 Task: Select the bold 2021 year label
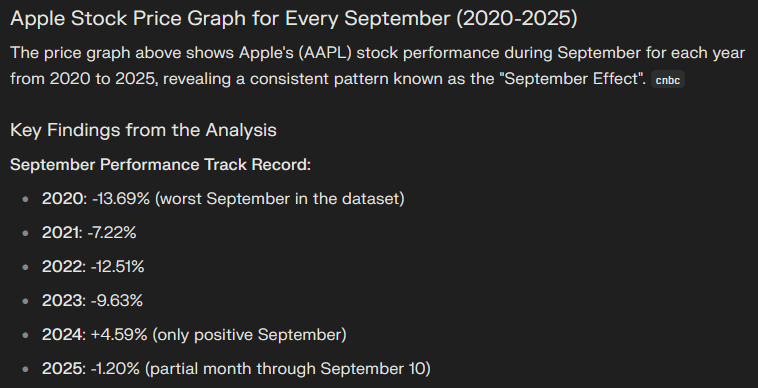point(61,232)
